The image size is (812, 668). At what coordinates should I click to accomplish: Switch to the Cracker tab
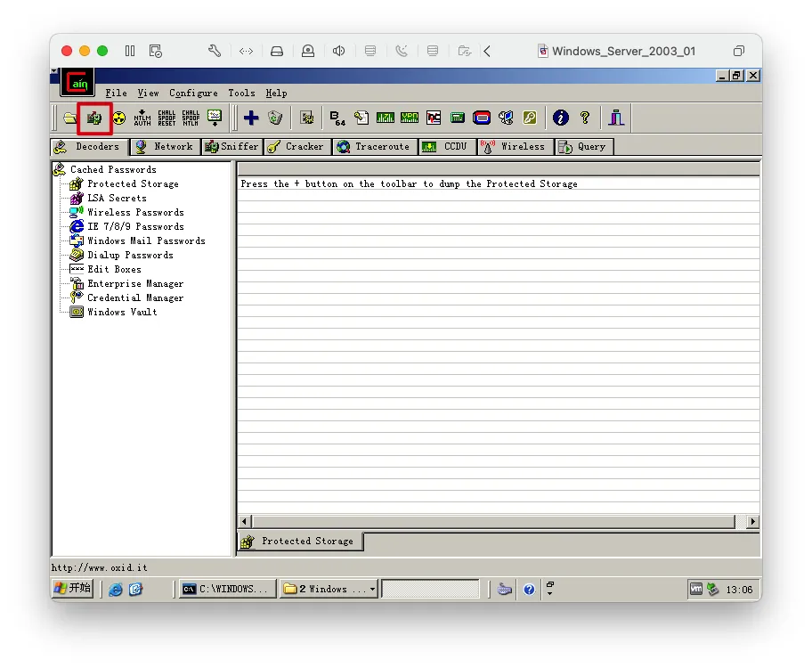click(296, 147)
